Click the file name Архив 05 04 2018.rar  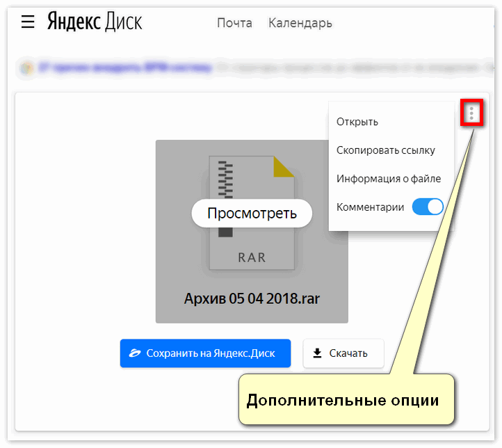252,298
